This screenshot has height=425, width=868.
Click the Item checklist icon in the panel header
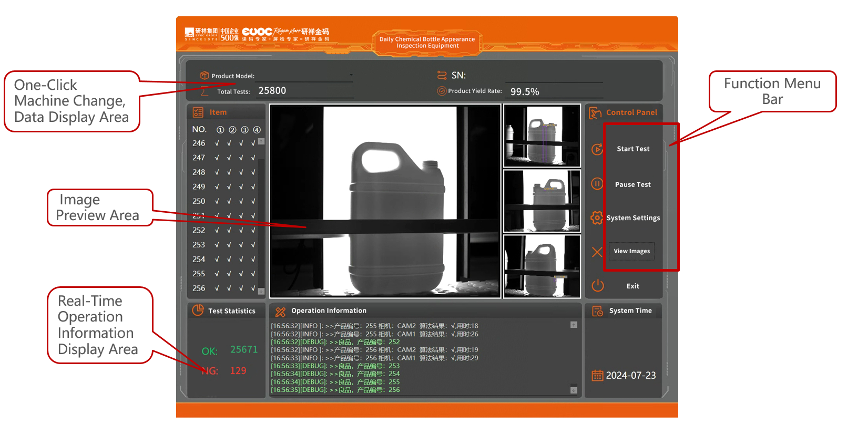(198, 112)
